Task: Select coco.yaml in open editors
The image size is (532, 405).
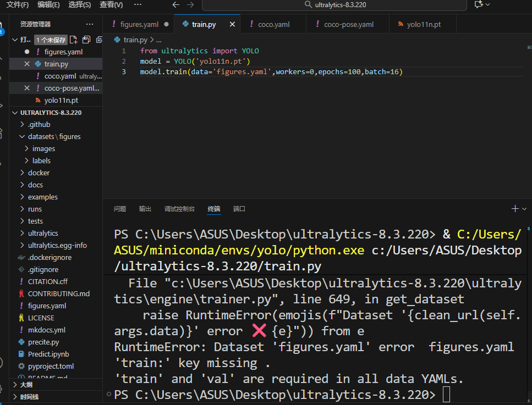Action: [60, 76]
